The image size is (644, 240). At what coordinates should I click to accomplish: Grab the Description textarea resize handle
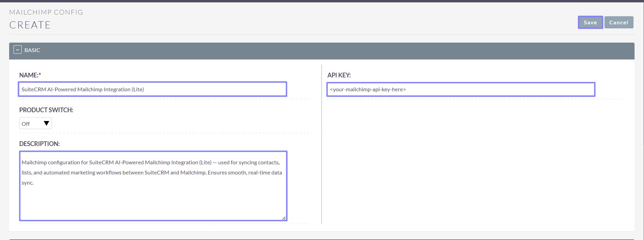[x=284, y=218]
